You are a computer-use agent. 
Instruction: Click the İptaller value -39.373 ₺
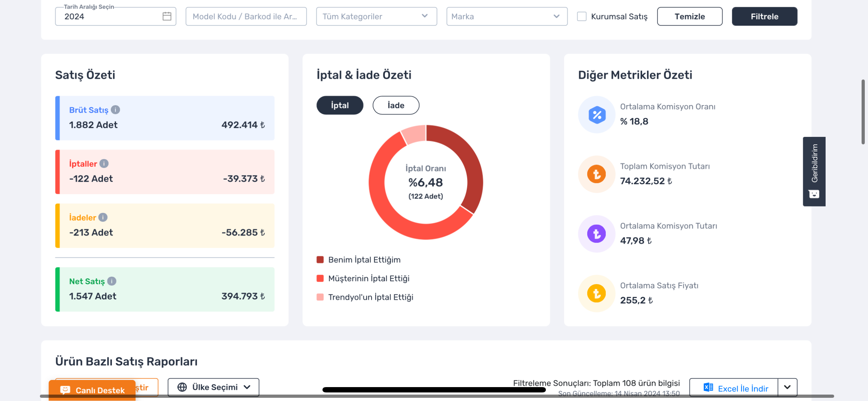[244, 179]
